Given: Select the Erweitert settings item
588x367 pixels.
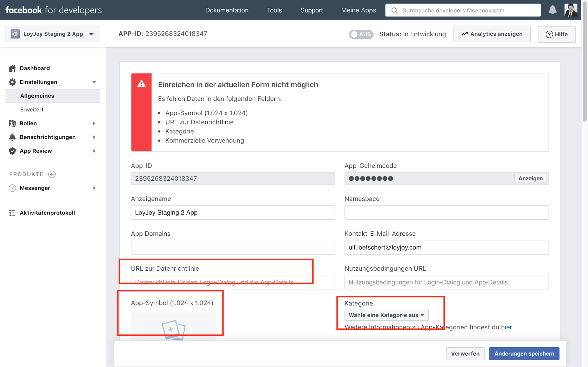Looking at the screenshot, I should coord(32,110).
